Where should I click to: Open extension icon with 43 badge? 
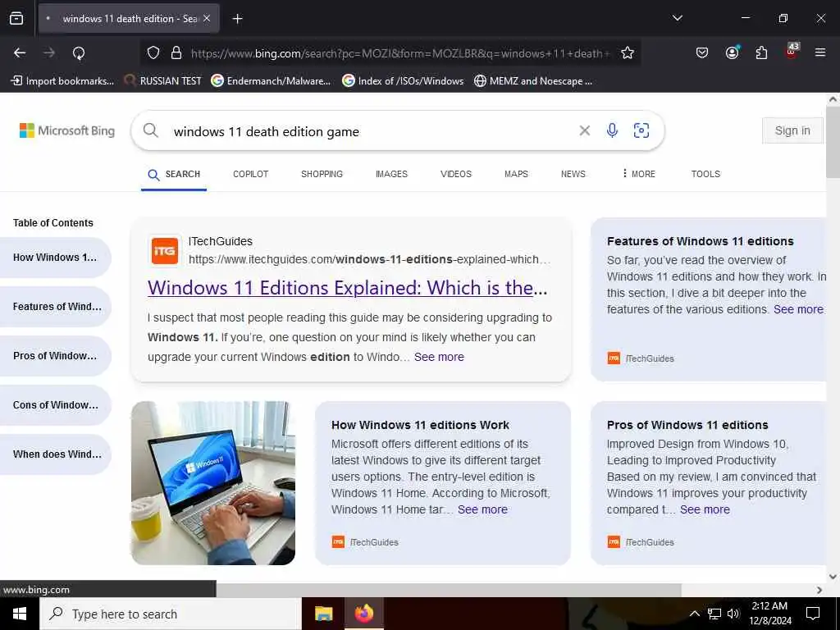click(792, 52)
